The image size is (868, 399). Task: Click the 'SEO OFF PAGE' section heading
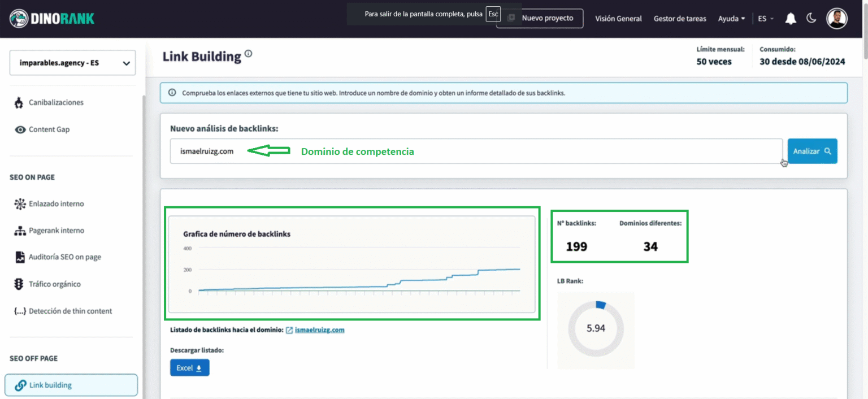[34, 359]
